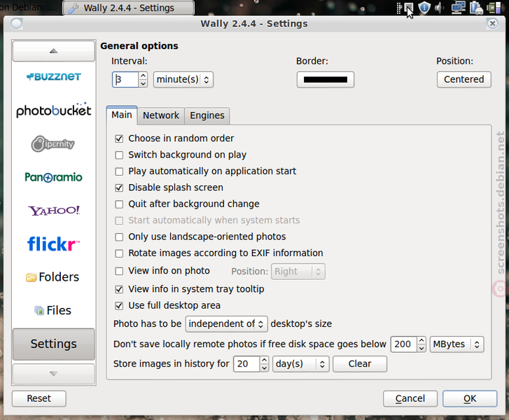This screenshot has height=420, width=509.
Task: Cancel the settings dialog
Action: click(x=410, y=398)
